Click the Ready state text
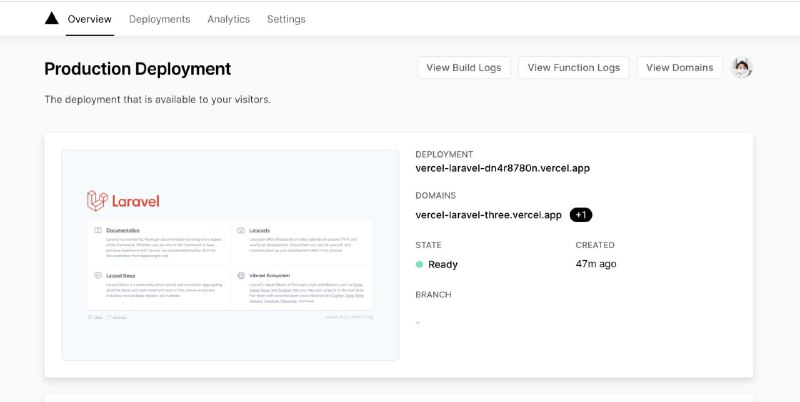 (443, 264)
